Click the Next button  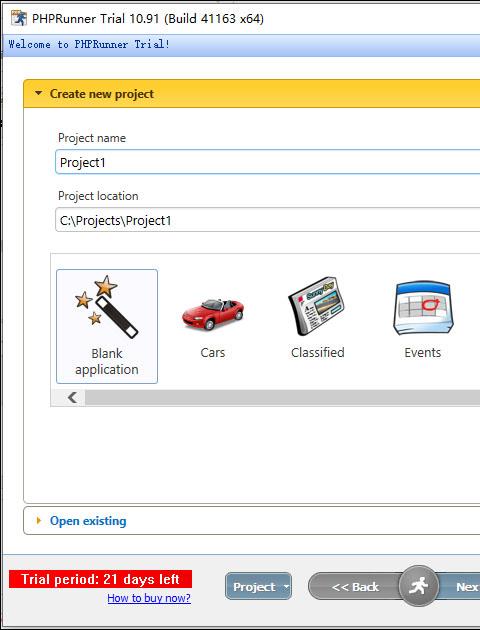coord(462,587)
